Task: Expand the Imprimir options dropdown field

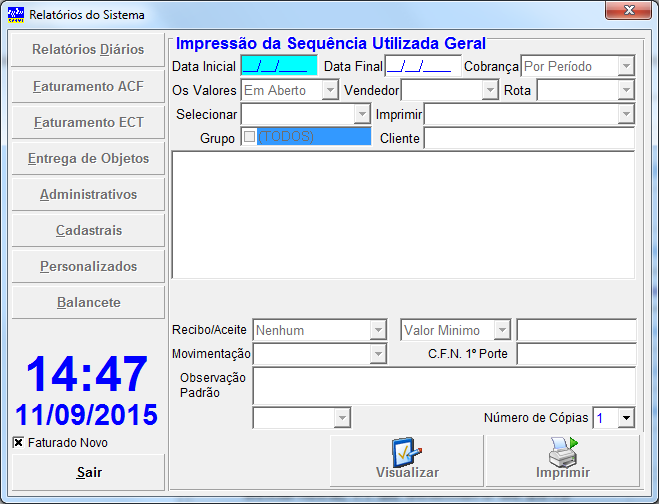Action: (626, 114)
